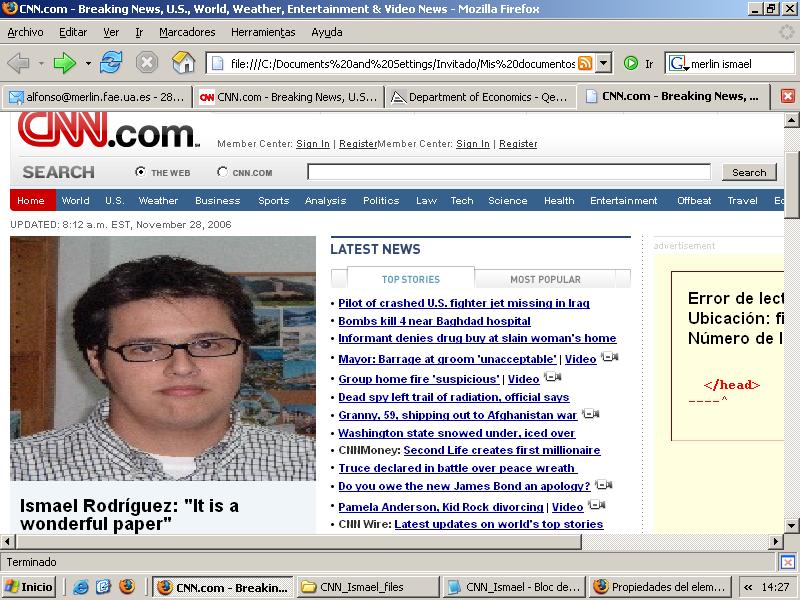The height and width of the screenshot is (600, 800).
Task: Open Bombs kill 4 near Baghdad hospital story
Action: (434, 321)
